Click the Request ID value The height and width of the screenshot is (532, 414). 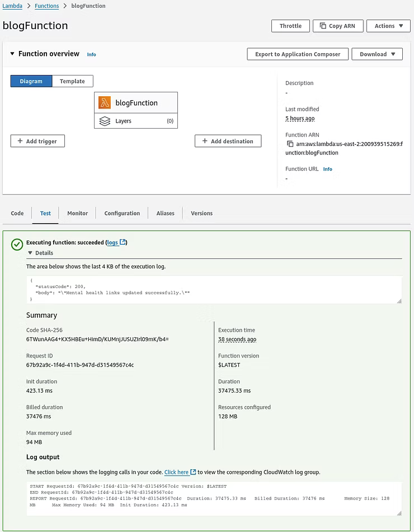click(80, 365)
